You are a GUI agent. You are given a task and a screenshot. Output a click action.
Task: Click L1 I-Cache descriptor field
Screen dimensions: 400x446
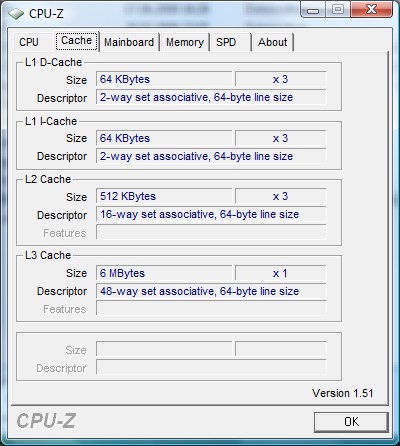211,156
